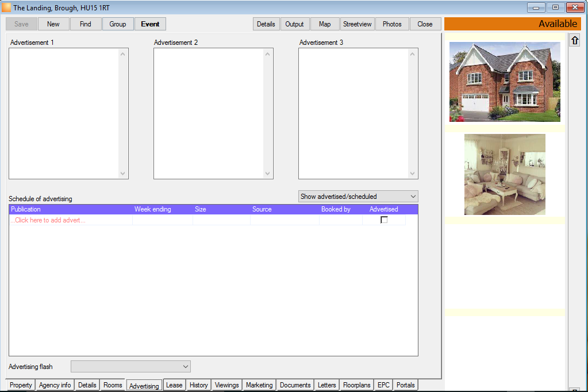Screen dimensions: 588x392
Task: Click the Output button
Action: coord(294,24)
